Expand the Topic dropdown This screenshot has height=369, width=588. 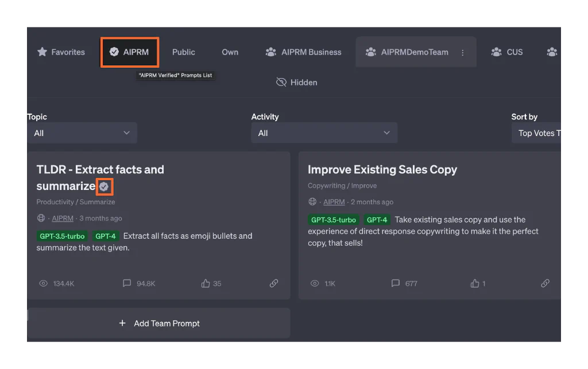pos(82,133)
